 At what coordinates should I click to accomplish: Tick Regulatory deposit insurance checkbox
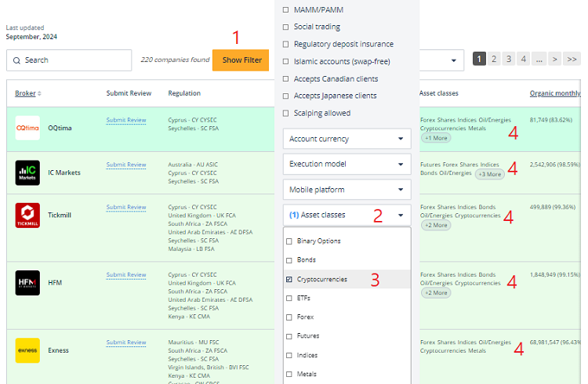285,44
